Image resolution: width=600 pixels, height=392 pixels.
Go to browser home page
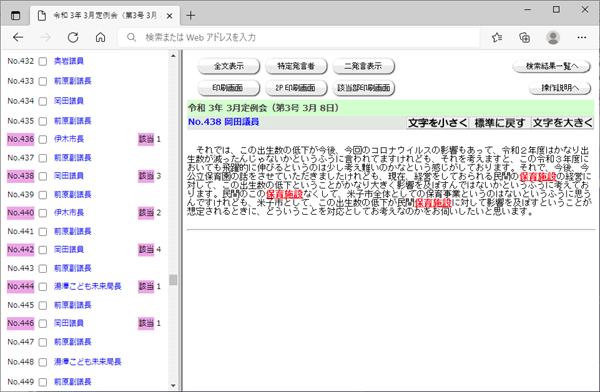tap(100, 37)
